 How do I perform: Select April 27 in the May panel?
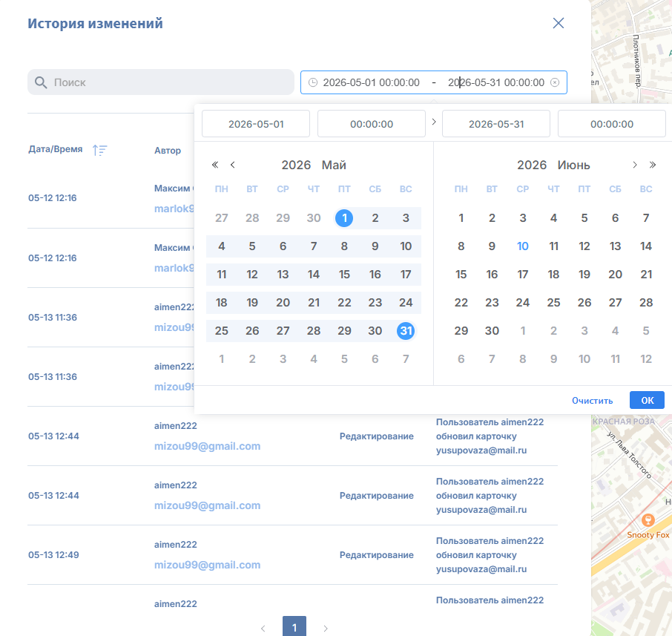pos(222,218)
